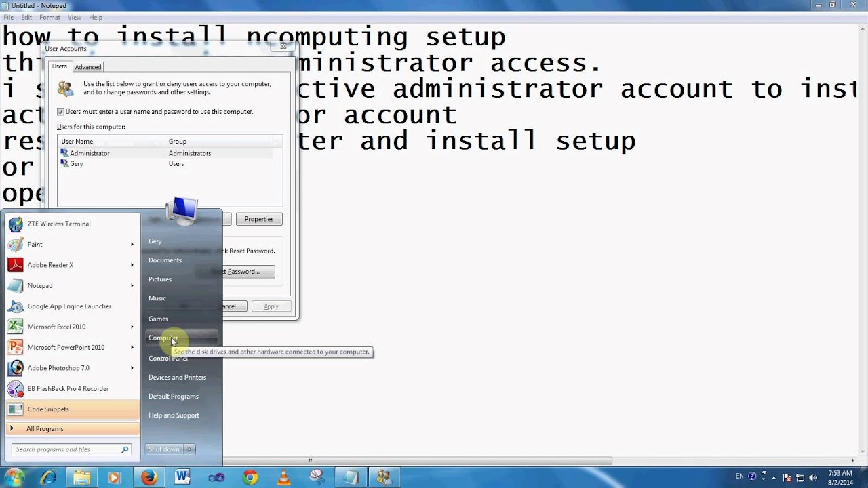Open Help and Support
The width and height of the screenshot is (868, 488).
point(174,415)
